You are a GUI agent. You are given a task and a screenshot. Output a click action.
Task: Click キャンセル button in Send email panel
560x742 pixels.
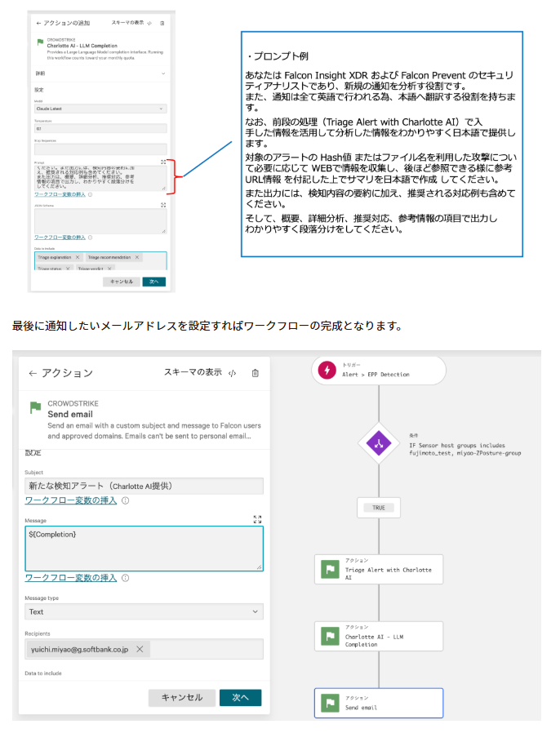(x=182, y=697)
